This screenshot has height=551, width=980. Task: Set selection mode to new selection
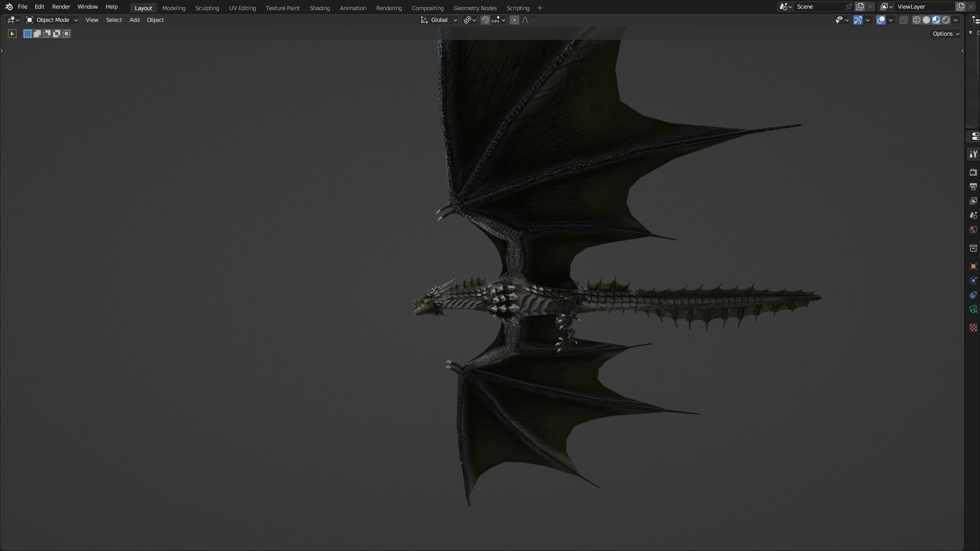tap(28, 34)
